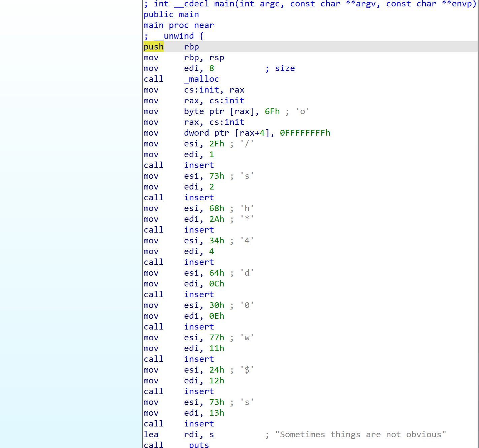Jump to the puts function
The width and height of the screenshot is (479, 448).
pyautogui.click(x=198, y=445)
